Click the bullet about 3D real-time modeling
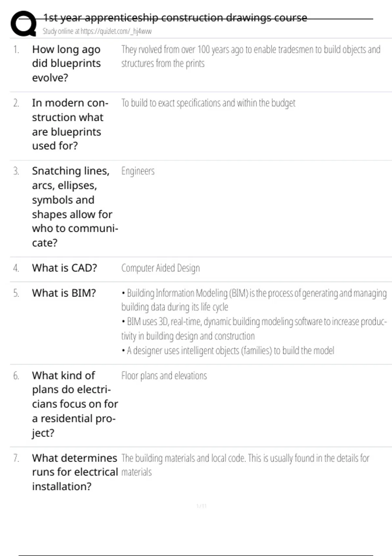The height and width of the screenshot is (556, 392). click(x=254, y=329)
